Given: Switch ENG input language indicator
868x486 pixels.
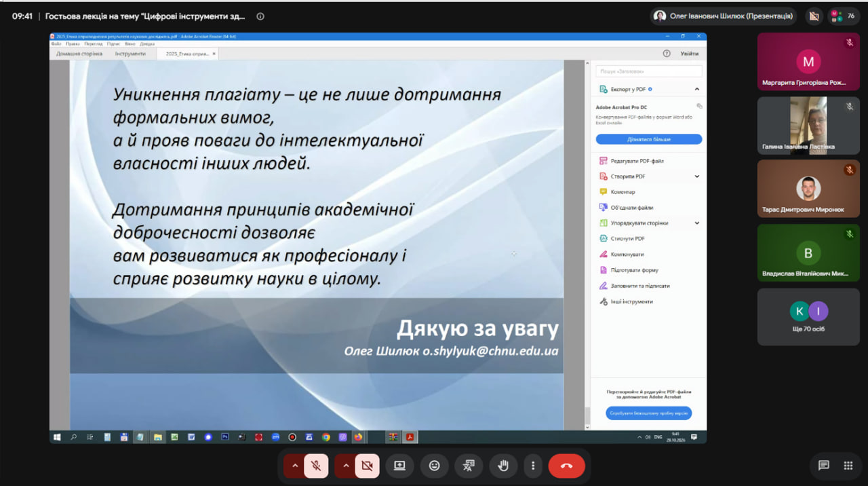Looking at the screenshot, I should click(658, 437).
